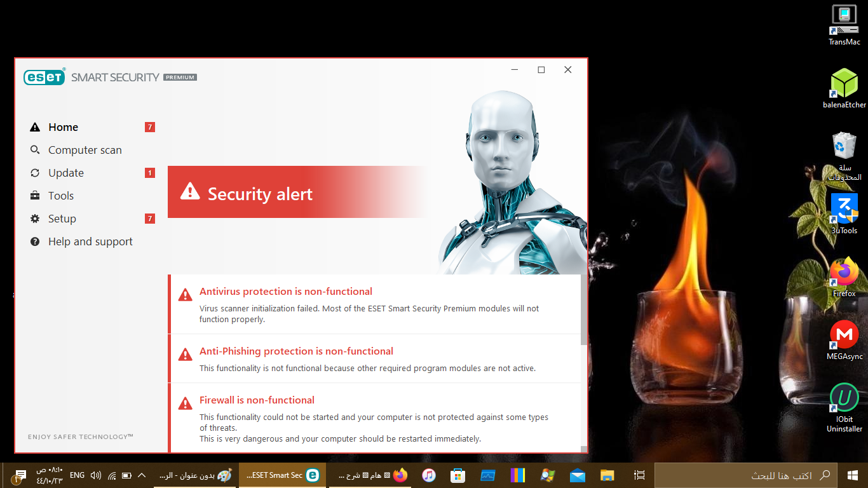Open the magnifier-flag app on the taskbar
This screenshot has height=488, width=868.
click(x=548, y=475)
